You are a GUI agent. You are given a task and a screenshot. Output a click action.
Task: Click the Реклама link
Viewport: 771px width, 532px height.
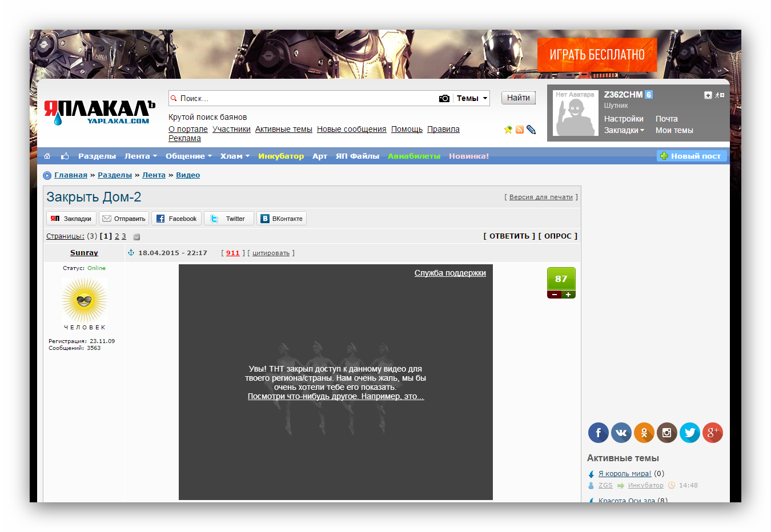click(x=184, y=138)
